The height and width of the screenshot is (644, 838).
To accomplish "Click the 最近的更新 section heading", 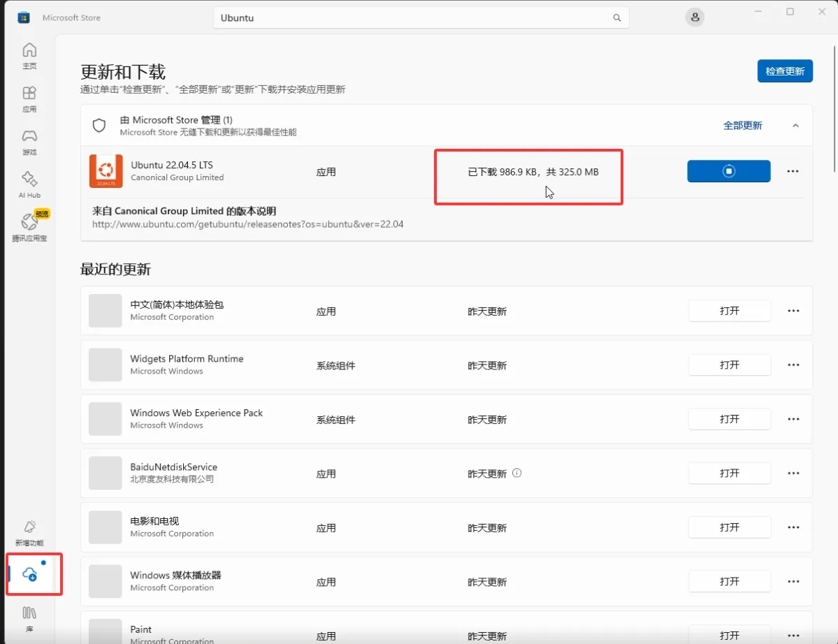I will pos(115,269).
